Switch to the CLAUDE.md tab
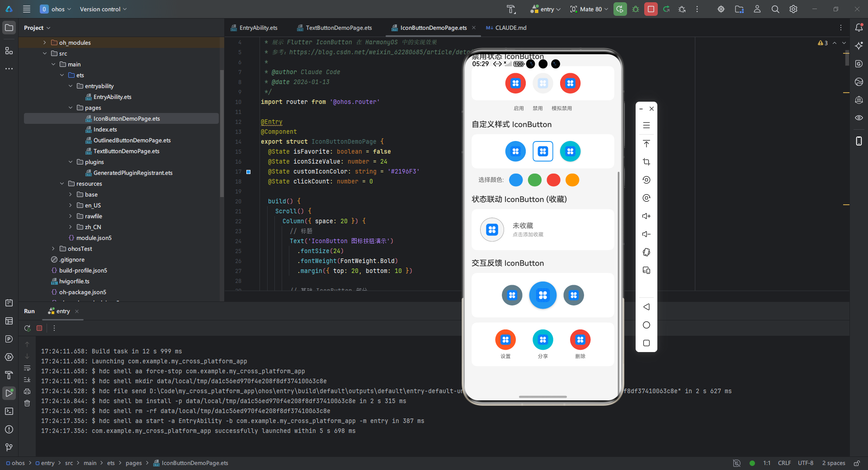The height and width of the screenshot is (470, 868). click(x=506, y=28)
